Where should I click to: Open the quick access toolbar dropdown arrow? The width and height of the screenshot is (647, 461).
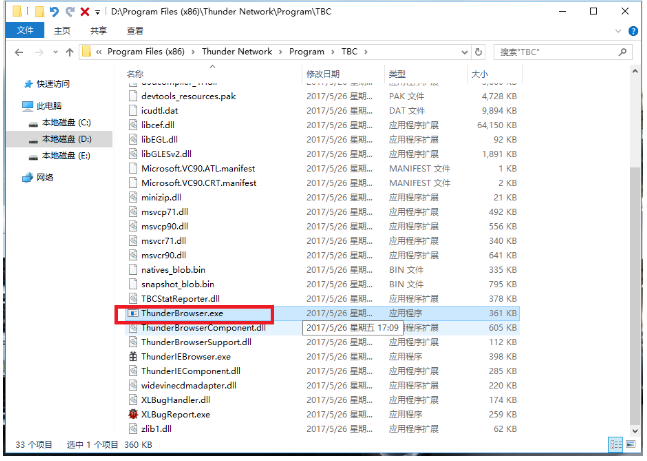pyautogui.click(x=98, y=12)
